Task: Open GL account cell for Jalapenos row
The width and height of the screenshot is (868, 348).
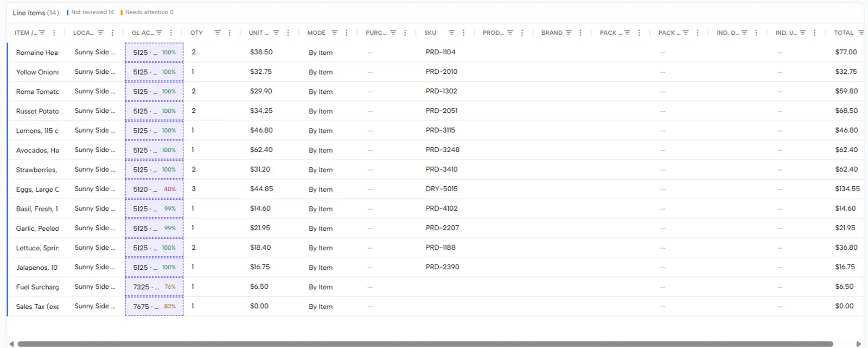Action: coord(154,267)
